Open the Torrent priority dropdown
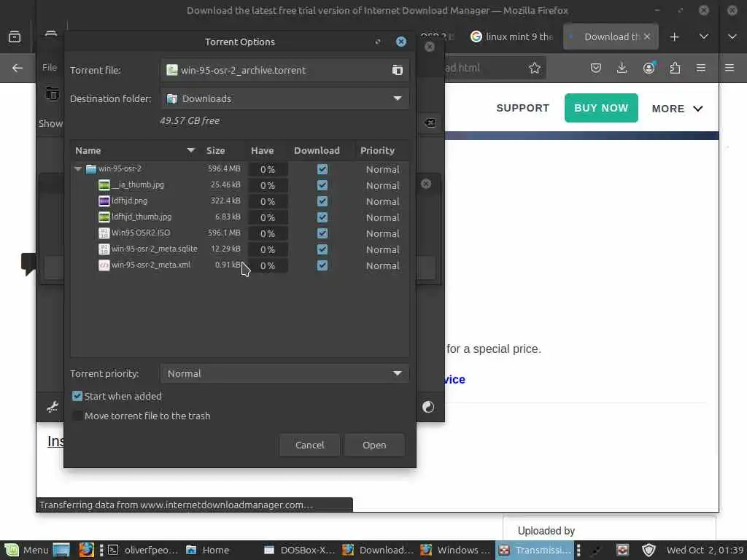Viewport: 747px width, 560px height. tap(285, 374)
